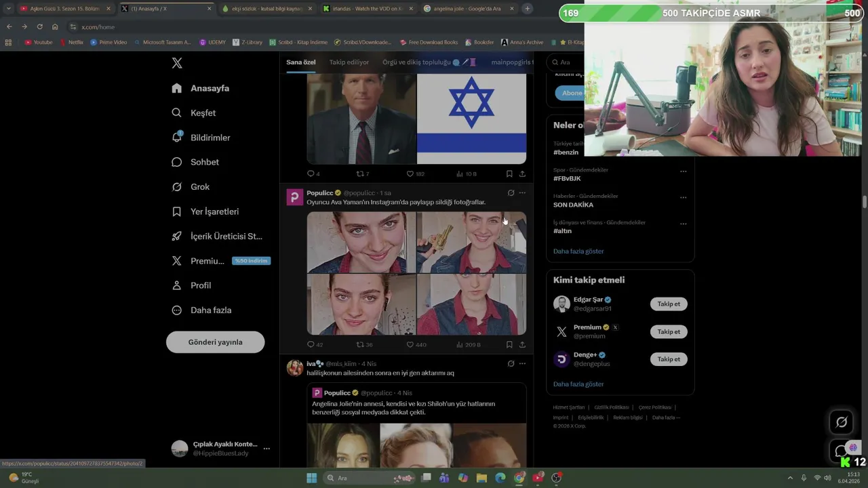The image size is (868, 488).
Task: Switch to angelina jolie Google tab
Action: pyautogui.click(x=468, y=9)
